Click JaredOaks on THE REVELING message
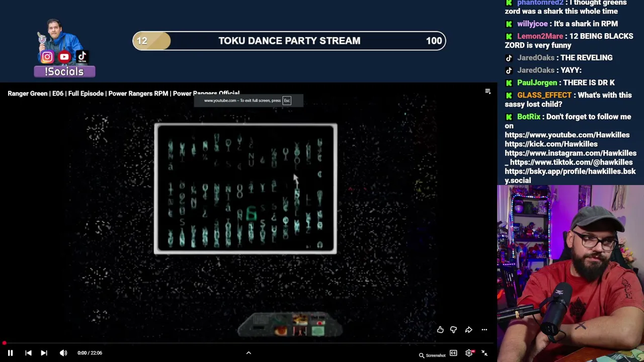Viewport: 644px width, 362px height. [536, 58]
